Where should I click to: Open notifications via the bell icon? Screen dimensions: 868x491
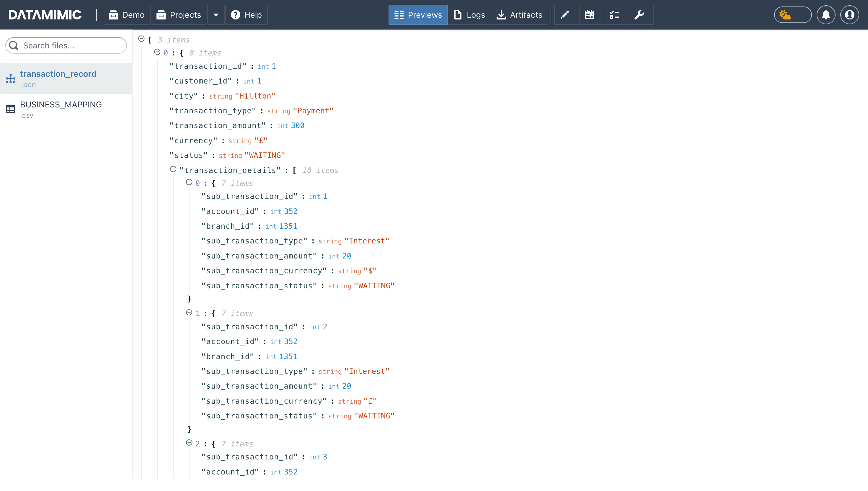[x=825, y=15]
